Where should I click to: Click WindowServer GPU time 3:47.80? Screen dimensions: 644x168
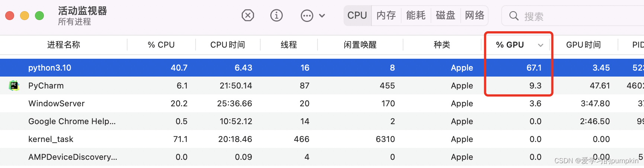[x=595, y=103]
